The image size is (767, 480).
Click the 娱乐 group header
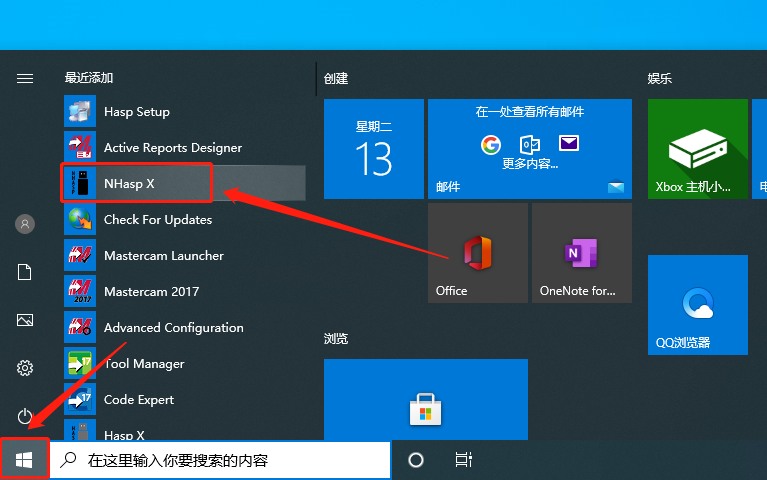tap(659, 78)
